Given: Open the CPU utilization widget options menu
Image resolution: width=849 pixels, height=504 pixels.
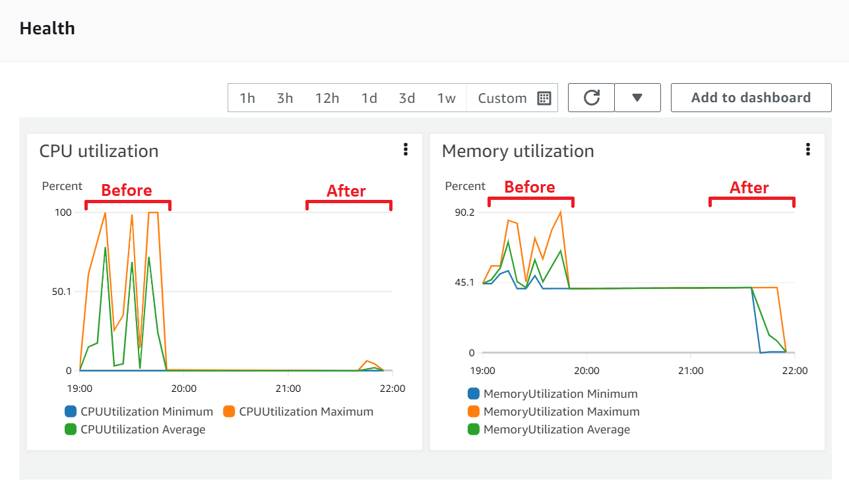Looking at the screenshot, I should click(x=405, y=150).
